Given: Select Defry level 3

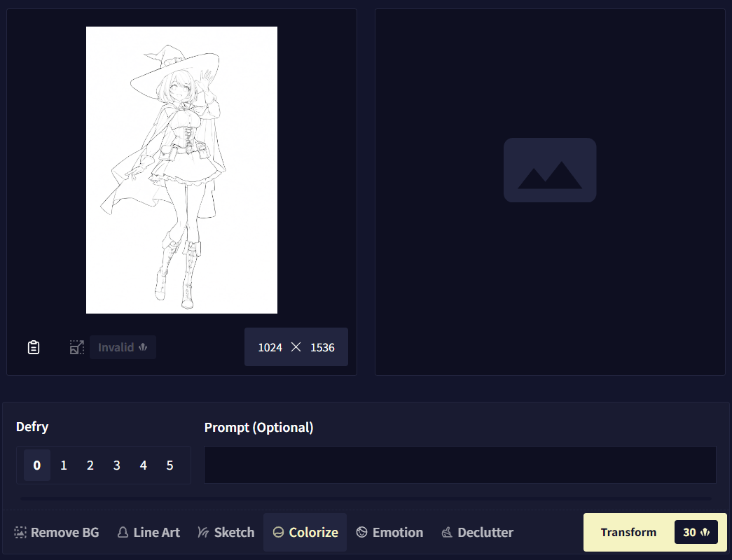Looking at the screenshot, I should pos(116,465).
